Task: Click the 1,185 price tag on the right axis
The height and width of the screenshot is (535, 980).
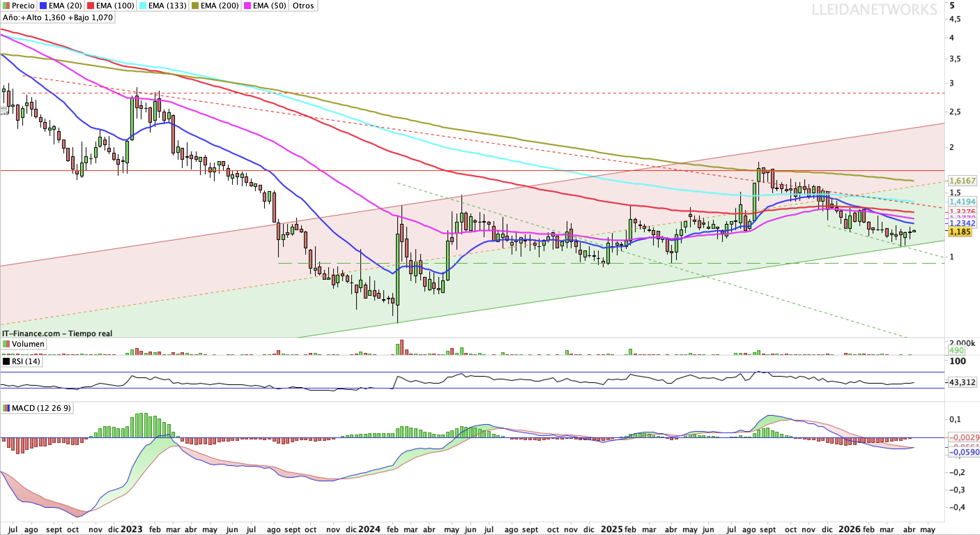Action: pos(960,232)
